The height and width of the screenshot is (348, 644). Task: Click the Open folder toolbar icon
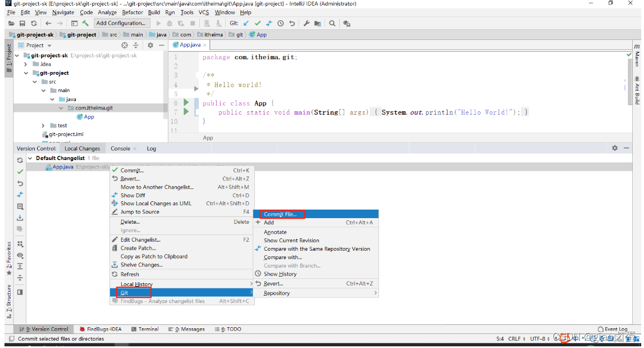click(11, 24)
